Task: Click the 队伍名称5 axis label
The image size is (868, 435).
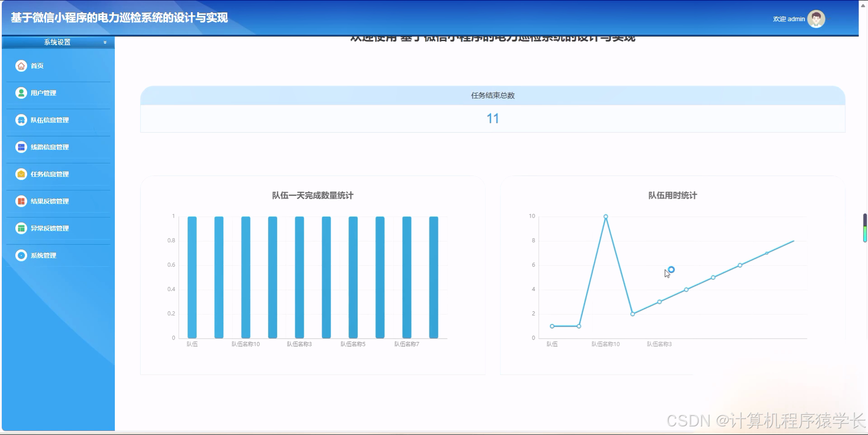Action: pyautogui.click(x=353, y=344)
